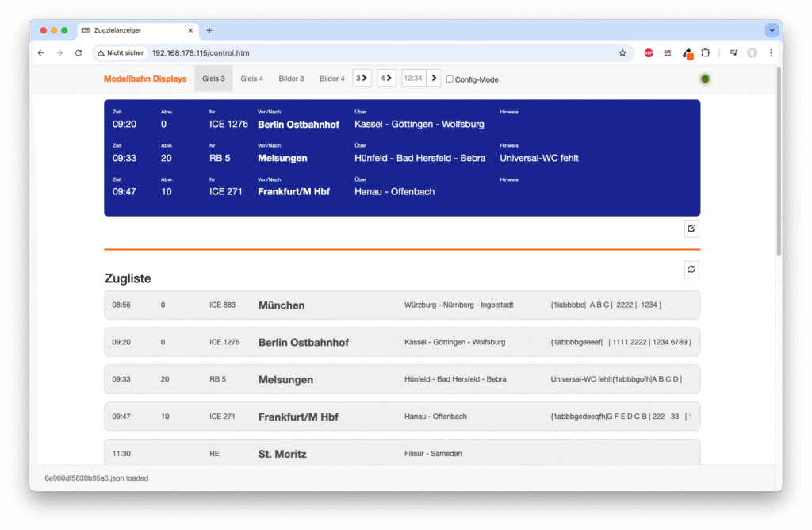Image resolution: width=812 pixels, height=530 pixels.
Task: Open the Chrome profile avatar
Action: point(752,53)
